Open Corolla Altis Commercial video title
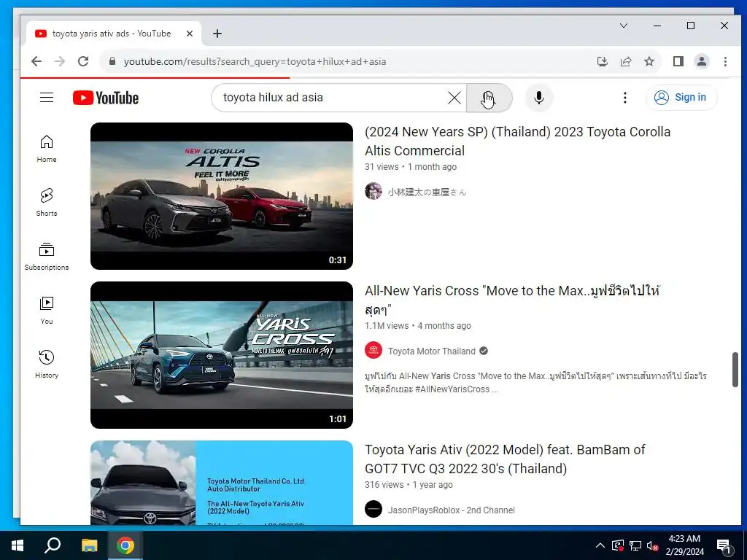 pyautogui.click(x=517, y=141)
